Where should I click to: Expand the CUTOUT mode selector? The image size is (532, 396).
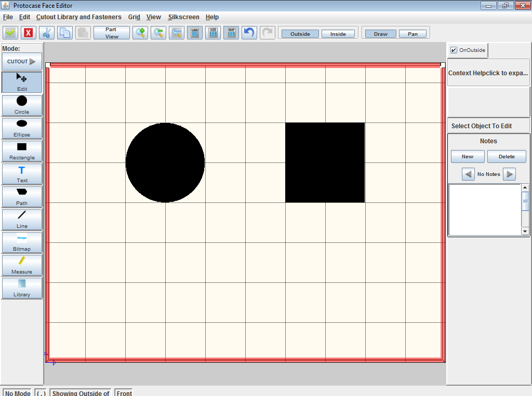[x=22, y=61]
